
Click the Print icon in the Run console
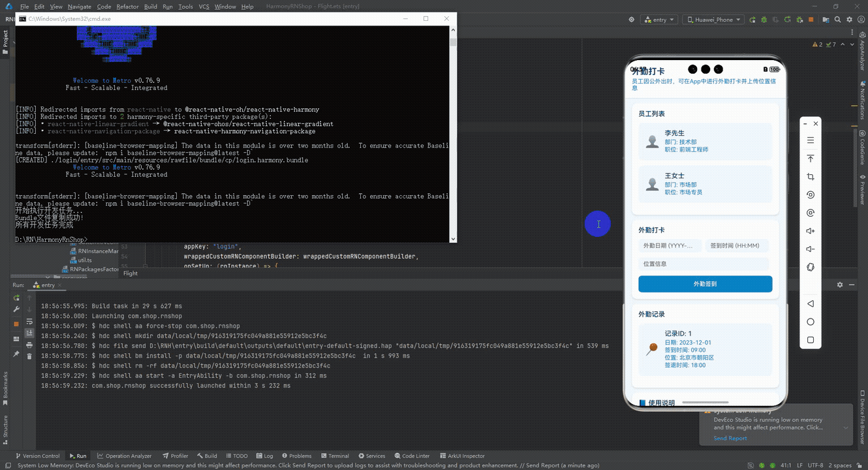pos(29,345)
